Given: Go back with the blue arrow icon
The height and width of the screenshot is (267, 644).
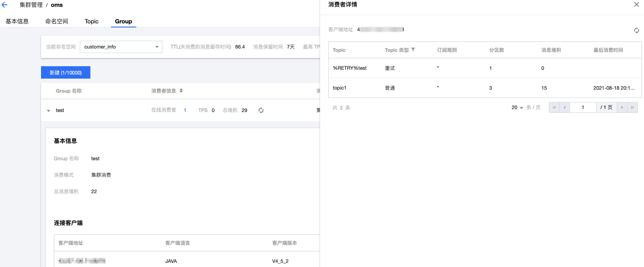Looking at the screenshot, I should (5, 5).
